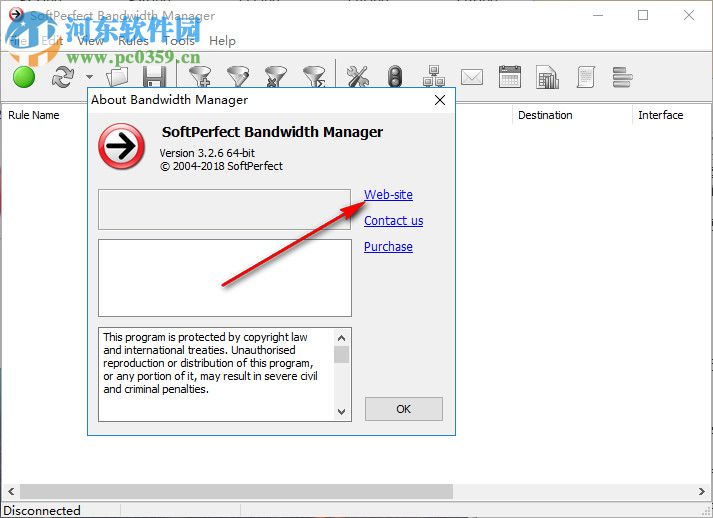Screen dimensions: 713x518
Task: Click the add rule funnel icon
Action: (x=200, y=76)
